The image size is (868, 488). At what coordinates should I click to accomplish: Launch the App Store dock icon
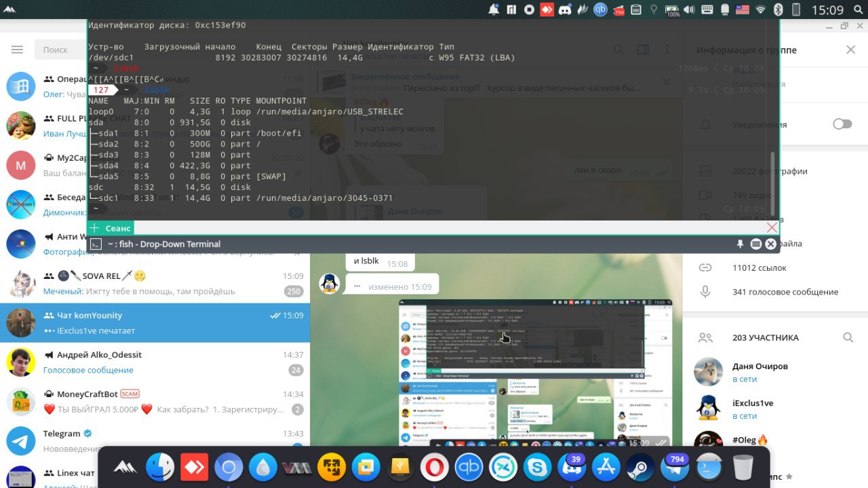click(x=606, y=467)
